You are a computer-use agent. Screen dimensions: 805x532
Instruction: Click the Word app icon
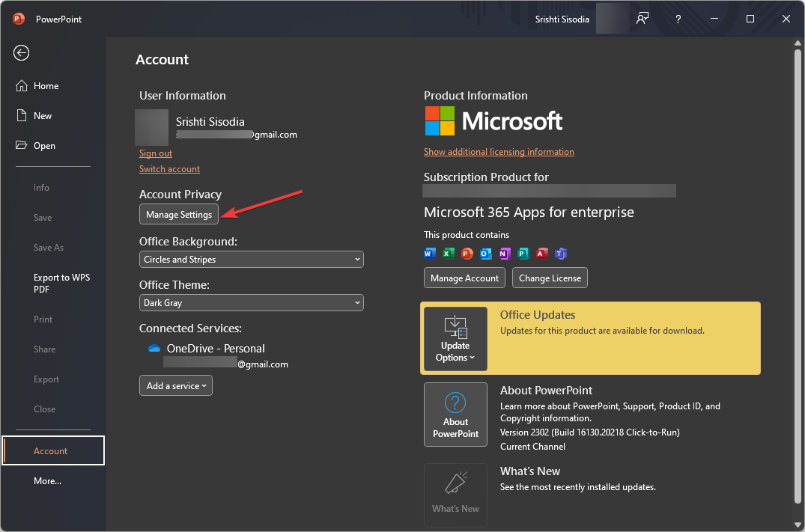pyautogui.click(x=430, y=254)
